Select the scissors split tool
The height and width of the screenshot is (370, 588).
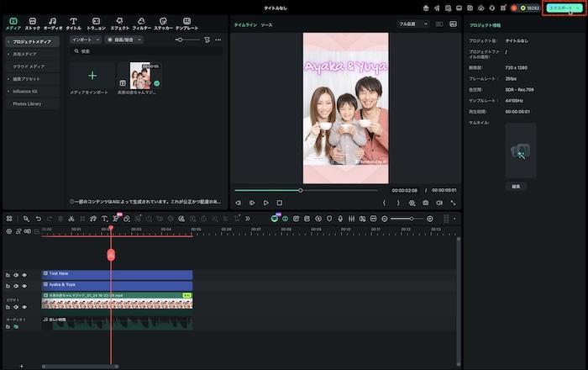71,219
